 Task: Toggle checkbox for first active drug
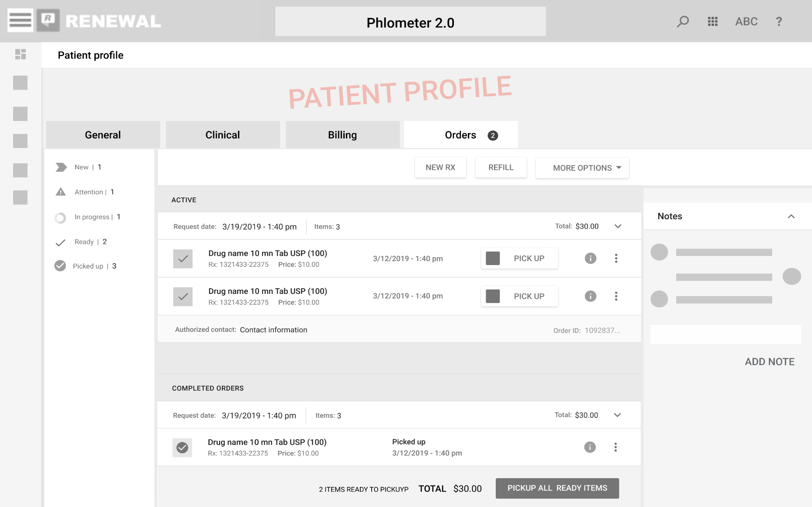(x=183, y=259)
